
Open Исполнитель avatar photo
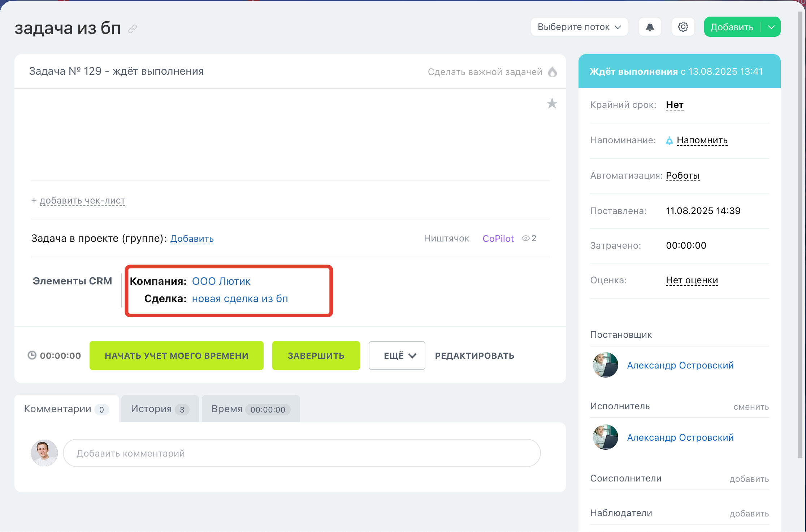coord(606,437)
